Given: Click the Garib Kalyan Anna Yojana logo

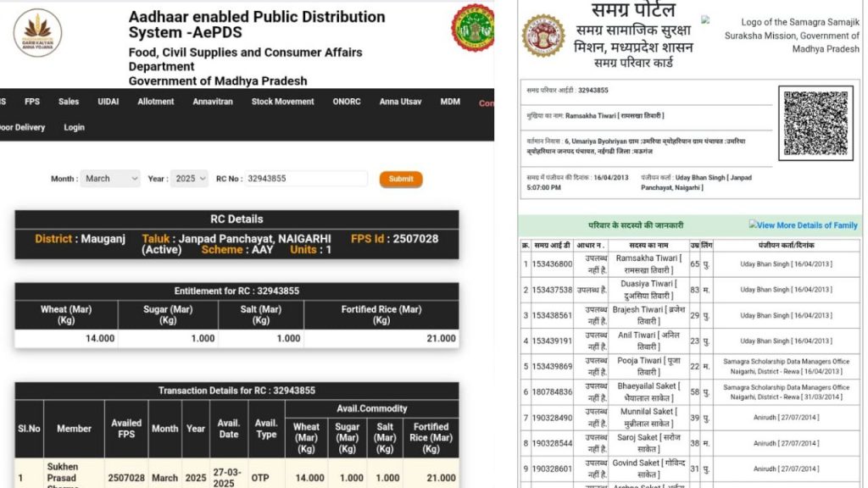Looking at the screenshot, I should [x=37, y=33].
